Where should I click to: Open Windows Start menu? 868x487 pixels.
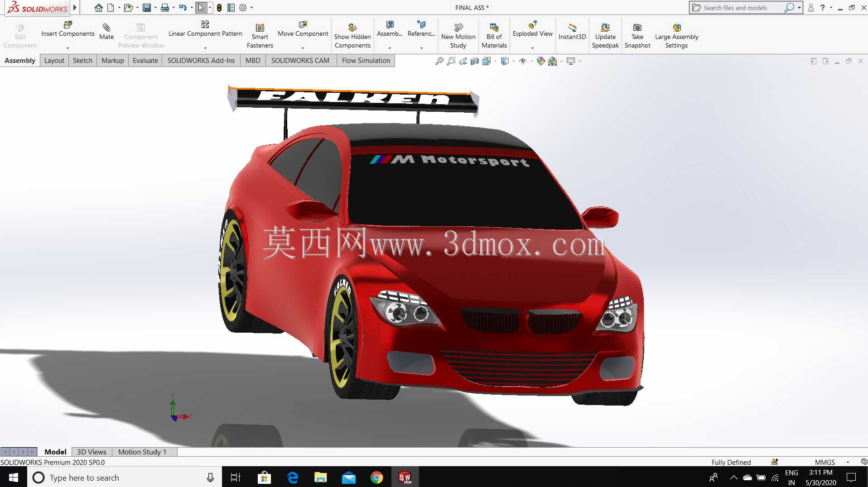[14, 477]
